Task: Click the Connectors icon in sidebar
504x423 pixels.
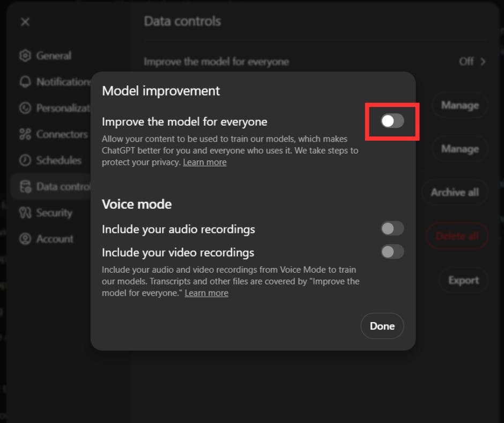Action: [x=25, y=134]
